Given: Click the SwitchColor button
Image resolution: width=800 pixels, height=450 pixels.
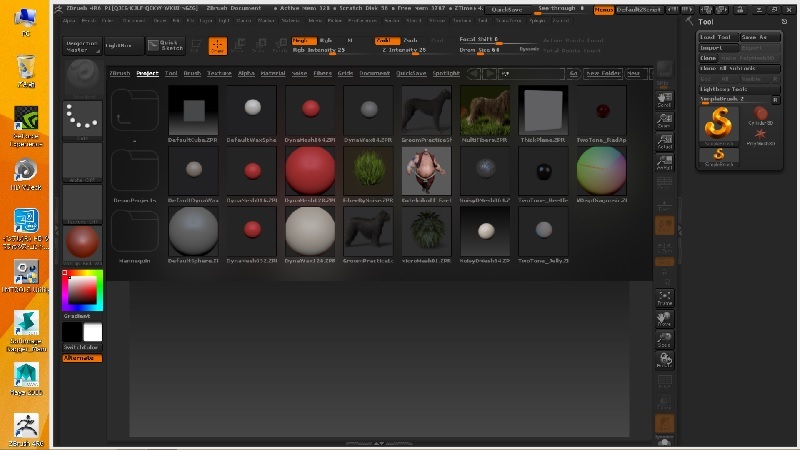Looking at the screenshot, I should tap(83, 347).
